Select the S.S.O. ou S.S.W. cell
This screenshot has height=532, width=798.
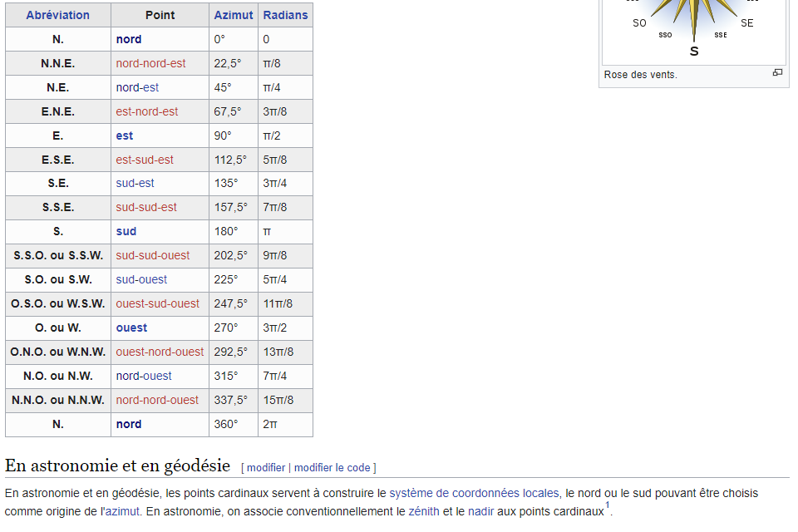click(58, 255)
